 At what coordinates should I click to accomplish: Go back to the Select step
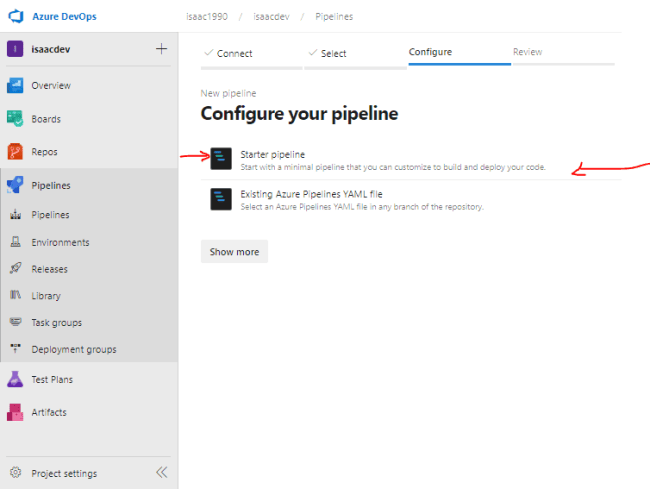[x=333, y=53]
